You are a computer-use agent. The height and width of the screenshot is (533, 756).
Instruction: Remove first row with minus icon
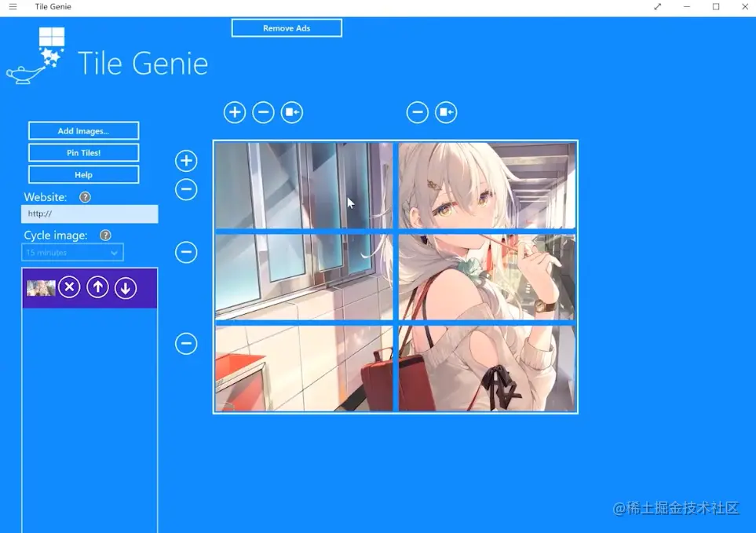186,189
